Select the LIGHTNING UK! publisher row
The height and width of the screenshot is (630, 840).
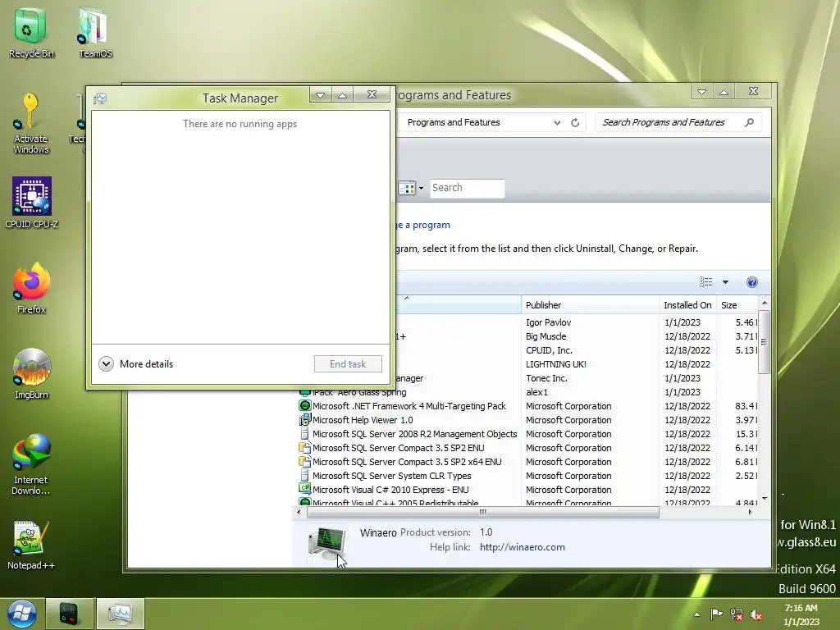556,364
